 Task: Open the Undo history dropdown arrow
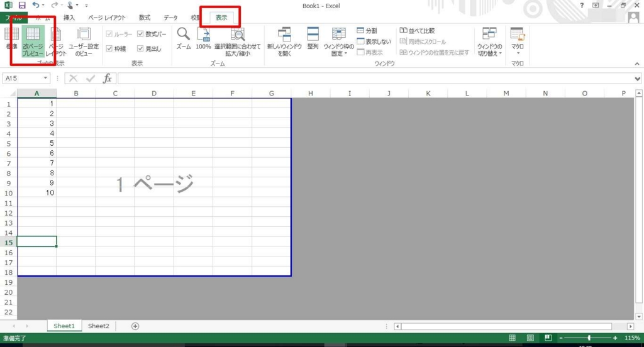coord(43,5)
